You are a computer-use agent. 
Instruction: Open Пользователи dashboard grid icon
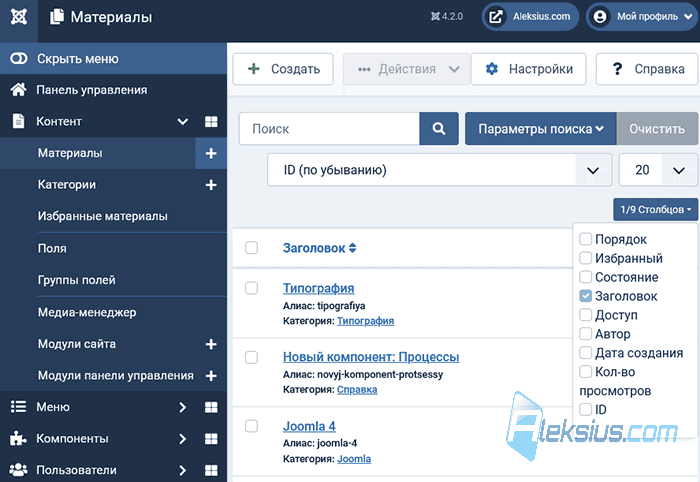(211, 470)
